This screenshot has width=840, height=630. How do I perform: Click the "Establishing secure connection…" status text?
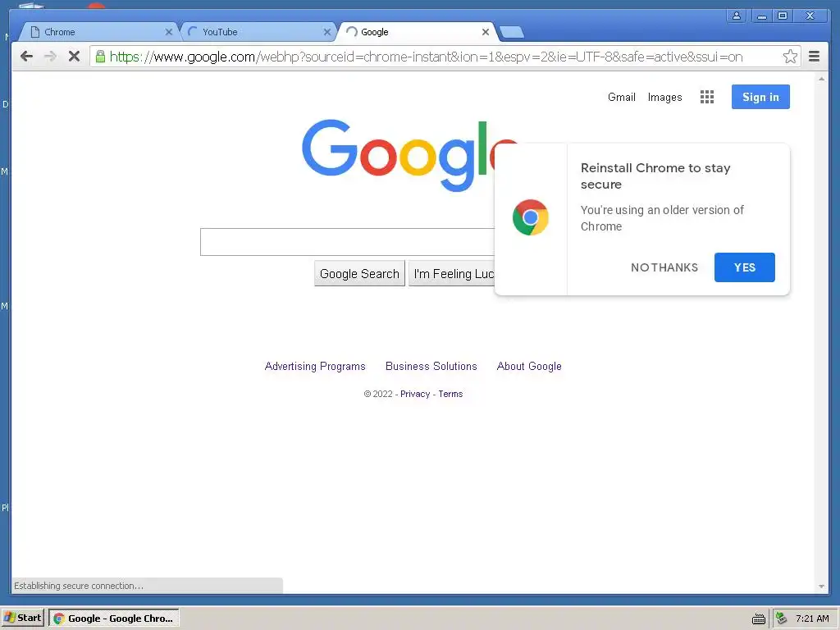click(x=79, y=586)
